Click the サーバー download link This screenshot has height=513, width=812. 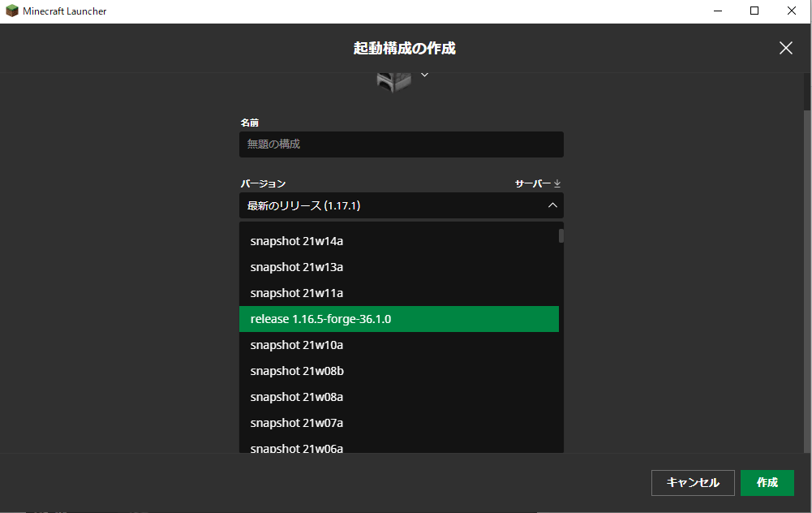point(538,183)
